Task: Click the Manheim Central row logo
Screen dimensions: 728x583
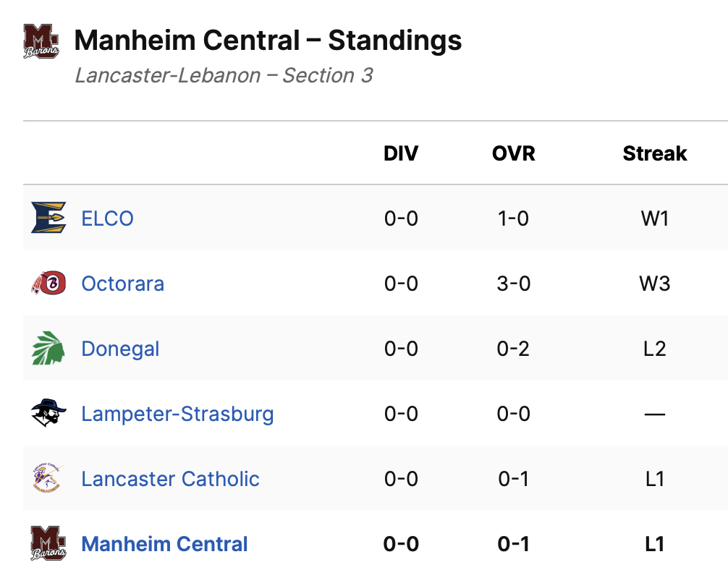Action: click(48, 543)
